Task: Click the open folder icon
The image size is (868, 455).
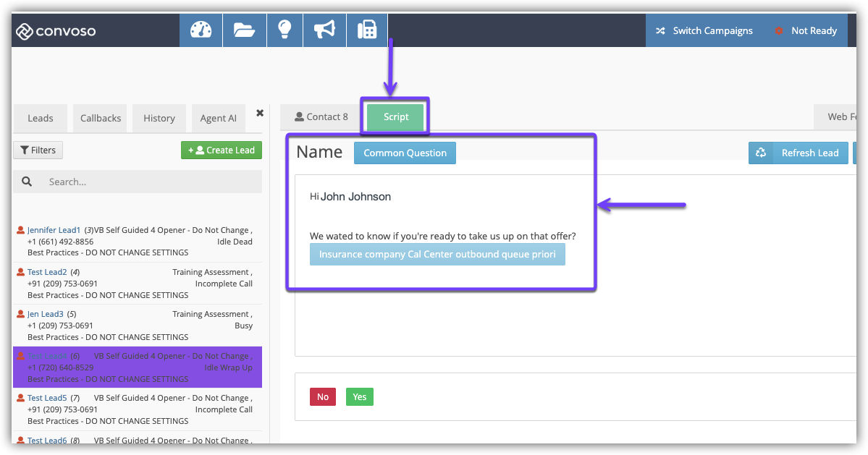Action: pos(244,30)
